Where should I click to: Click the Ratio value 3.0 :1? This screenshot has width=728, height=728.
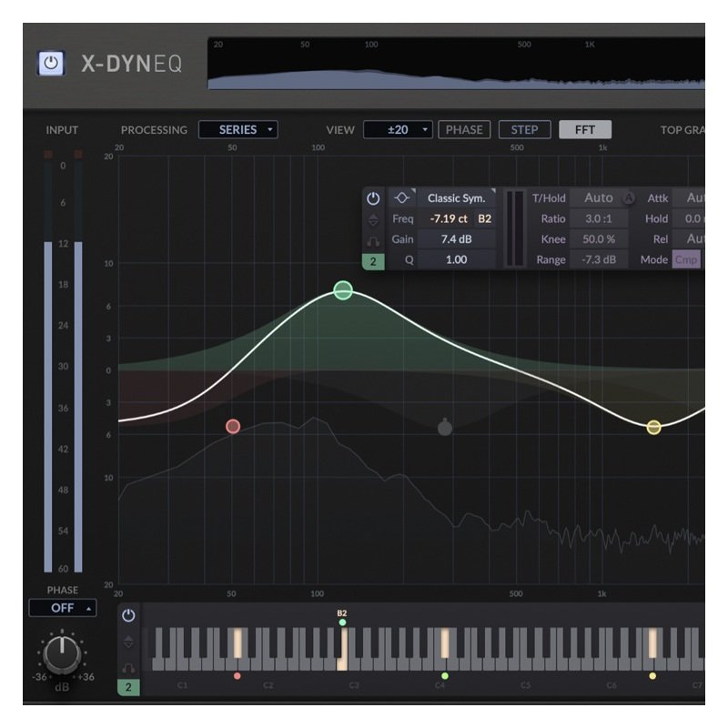[599, 218]
